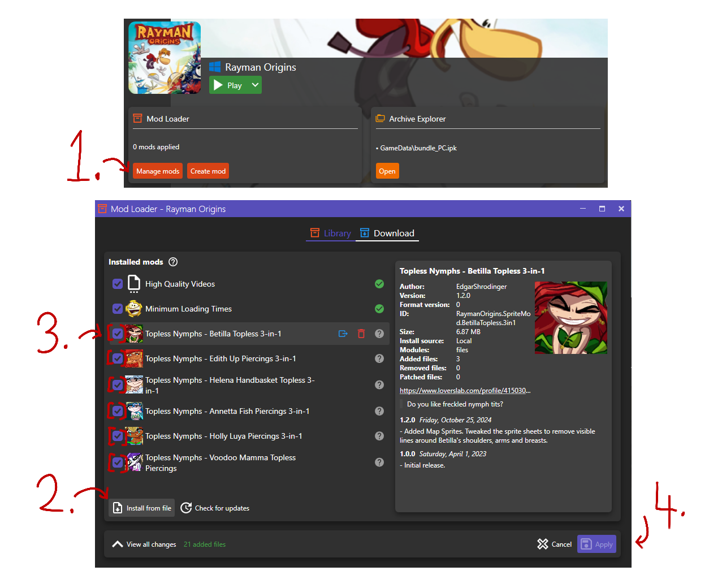The height and width of the screenshot is (588, 709).
Task: Click the Voodoo Mamma mod thumbnail icon
Action: coord(134,462)
